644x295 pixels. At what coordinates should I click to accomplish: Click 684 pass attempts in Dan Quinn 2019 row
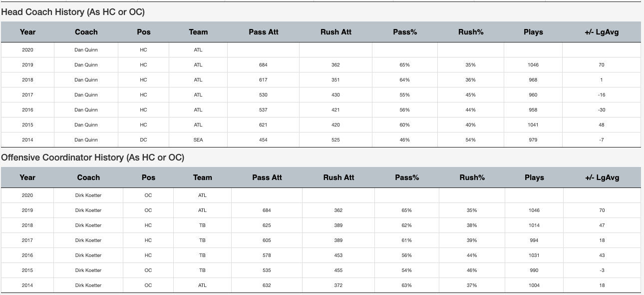pos(263,65)
